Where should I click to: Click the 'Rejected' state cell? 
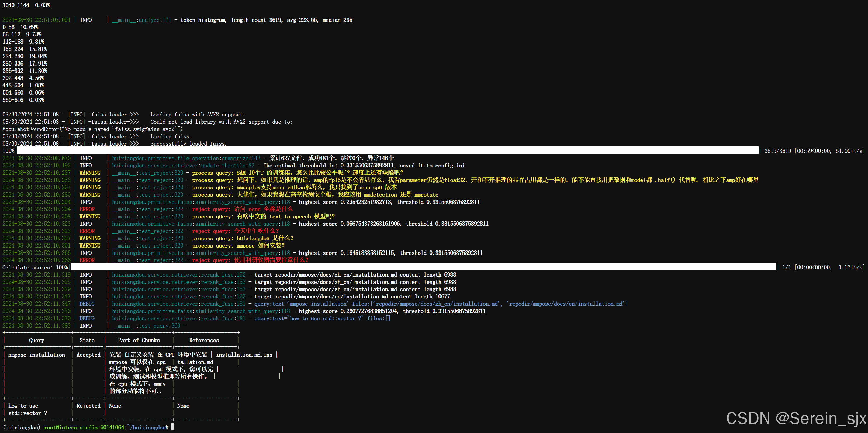pyautogui.click(x=88, y=406)
